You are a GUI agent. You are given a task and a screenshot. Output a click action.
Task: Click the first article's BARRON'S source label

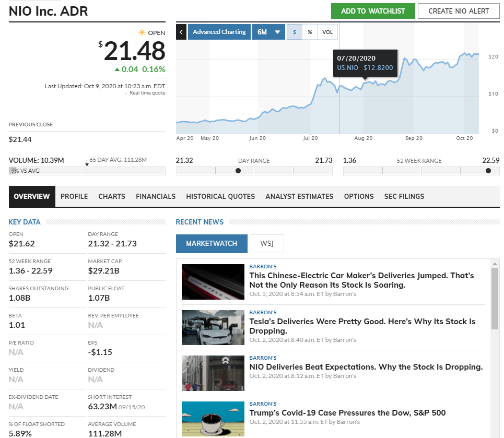click(x=263, y=266)
